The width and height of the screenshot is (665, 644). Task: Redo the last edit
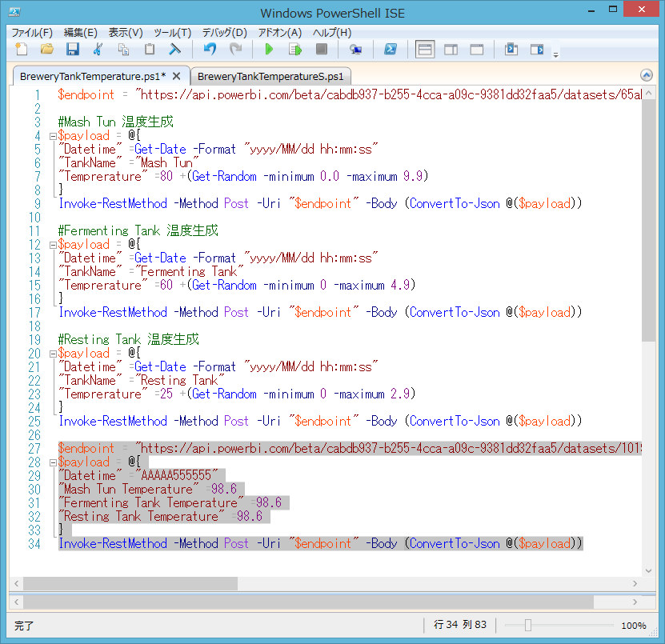click(235, 49)
